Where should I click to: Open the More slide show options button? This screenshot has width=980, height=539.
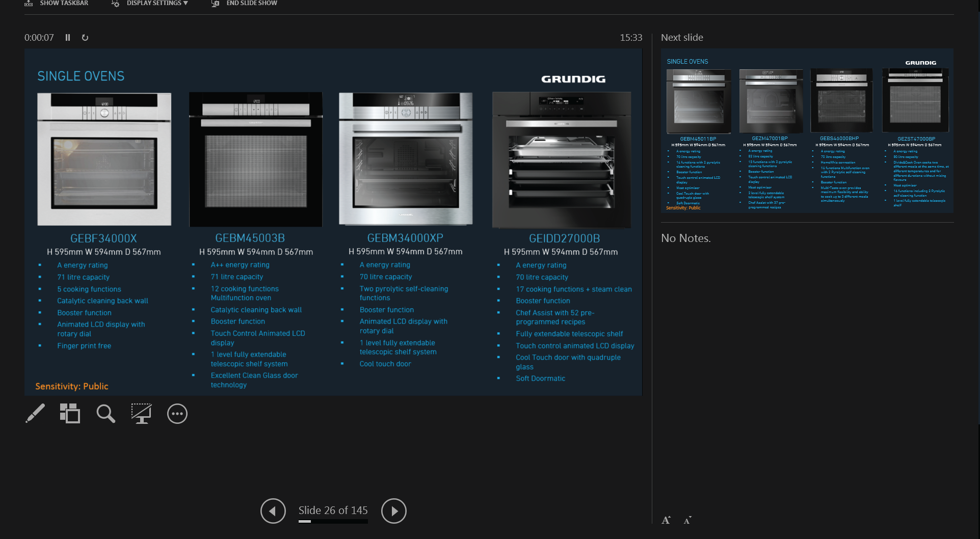click(177, 414)
